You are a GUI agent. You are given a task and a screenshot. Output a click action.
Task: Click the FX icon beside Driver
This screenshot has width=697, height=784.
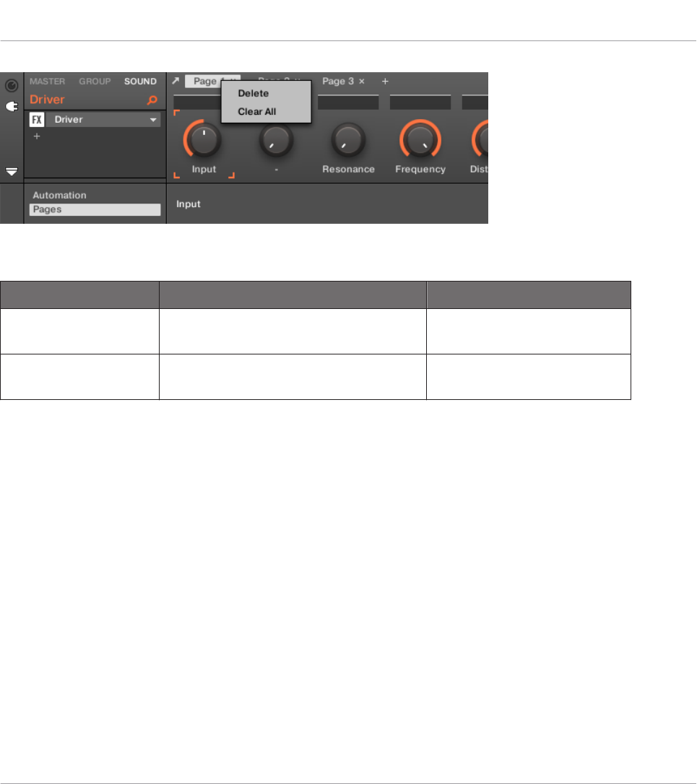[x=37, y=120]
